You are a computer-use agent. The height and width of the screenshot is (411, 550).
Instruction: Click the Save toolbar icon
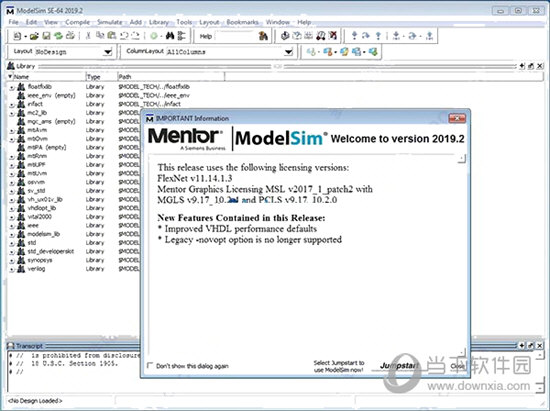[x=46, y=36]
